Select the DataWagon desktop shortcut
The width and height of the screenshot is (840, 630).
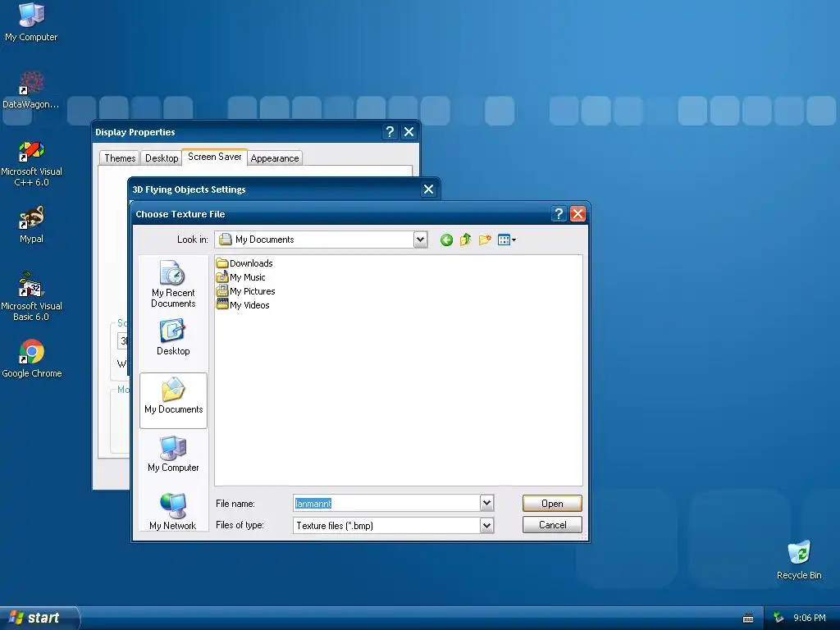tap(31, 89)
